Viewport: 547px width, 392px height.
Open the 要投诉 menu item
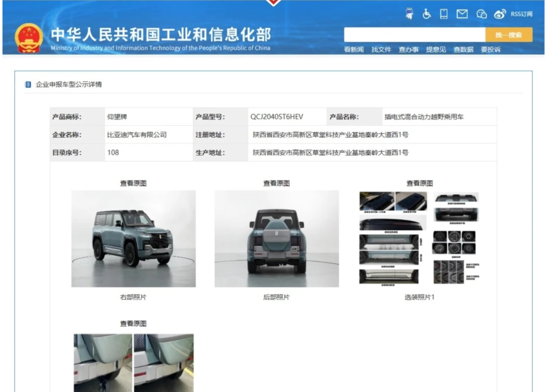coord(490,50)
